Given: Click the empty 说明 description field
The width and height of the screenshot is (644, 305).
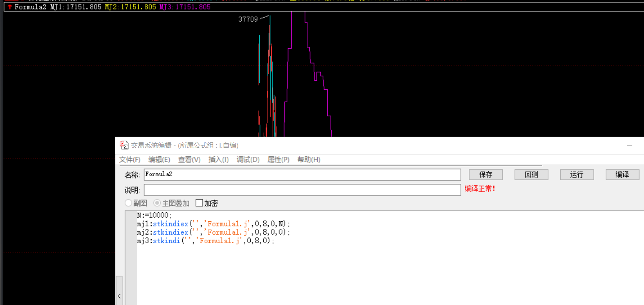Looking at the screenshot, I should point(302,190).
